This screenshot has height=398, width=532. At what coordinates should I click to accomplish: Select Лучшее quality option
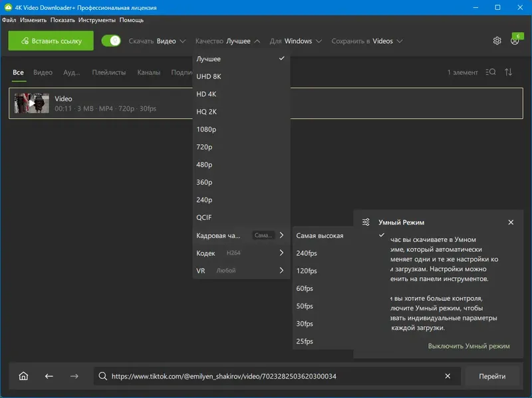240,58
